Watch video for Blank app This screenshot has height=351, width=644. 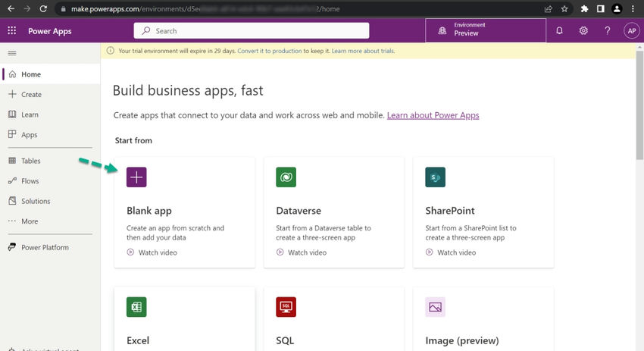(x=157, y=252)
